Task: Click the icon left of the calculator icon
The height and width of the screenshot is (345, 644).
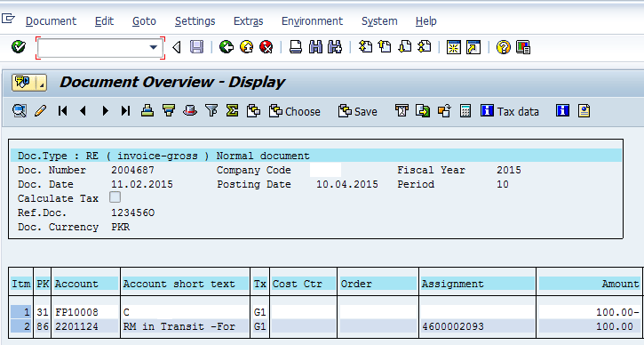Action: coord(444,110)
